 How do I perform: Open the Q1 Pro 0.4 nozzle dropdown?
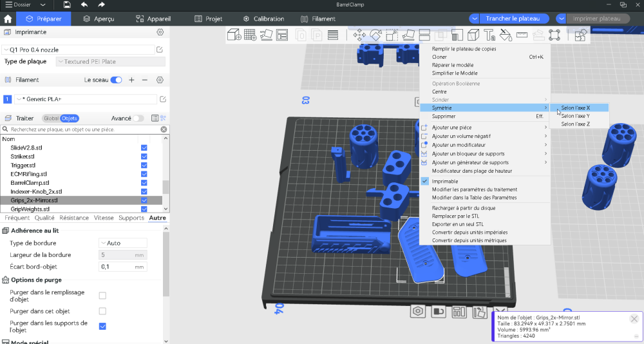pos(79,50)
